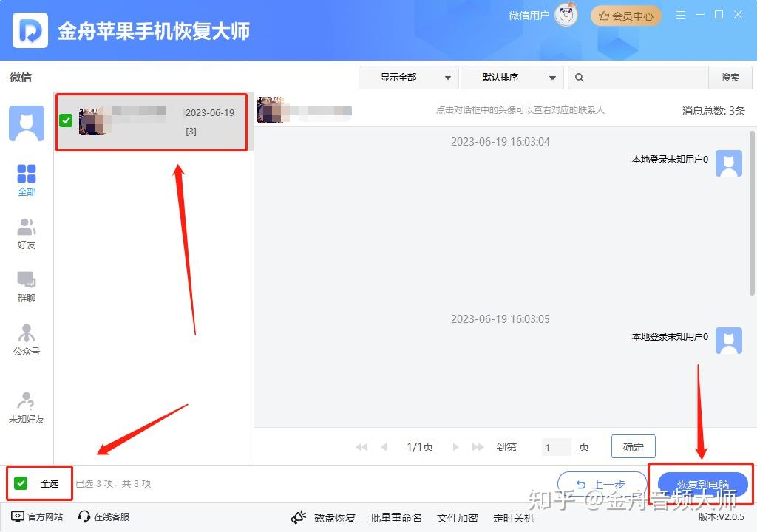Go back with 上一步 button
Screen dimensions: 757x532
pyautogui.click(x=602, y=485)
